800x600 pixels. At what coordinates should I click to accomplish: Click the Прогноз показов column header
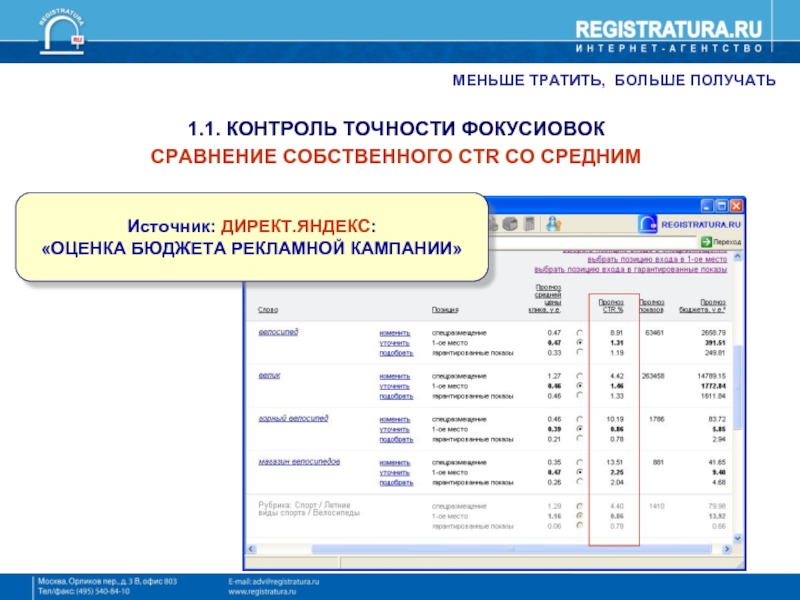(x=652, y=306)
